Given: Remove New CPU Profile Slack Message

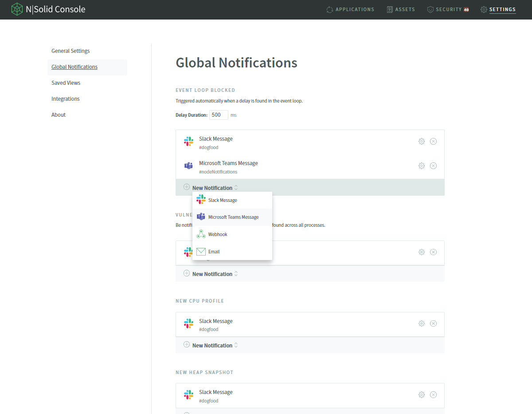Looking at the screenshot, I should coord(434,323).
